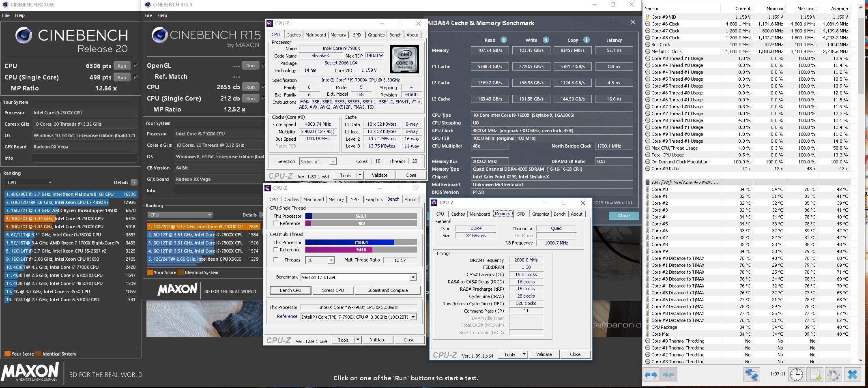Open the CPU ranking dropdown in Cinebench R15

(x=180, y=215)
